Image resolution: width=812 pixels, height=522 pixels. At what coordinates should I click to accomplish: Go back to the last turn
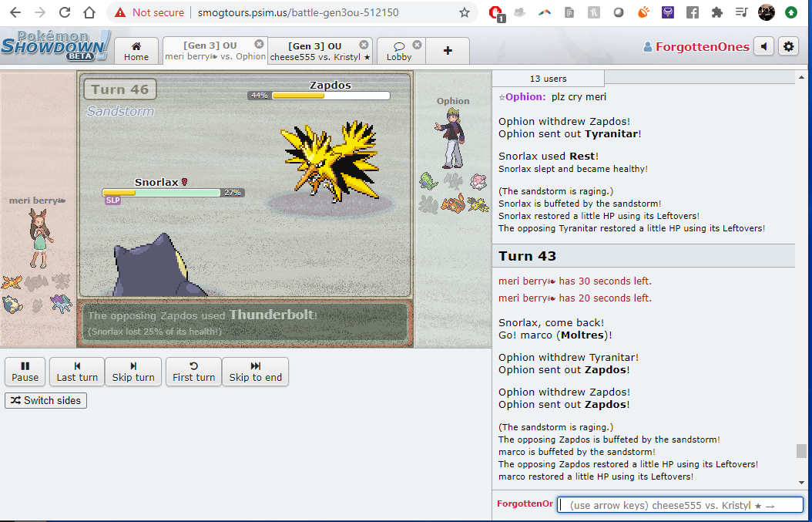pyautogui.click(x=77, y=372)
